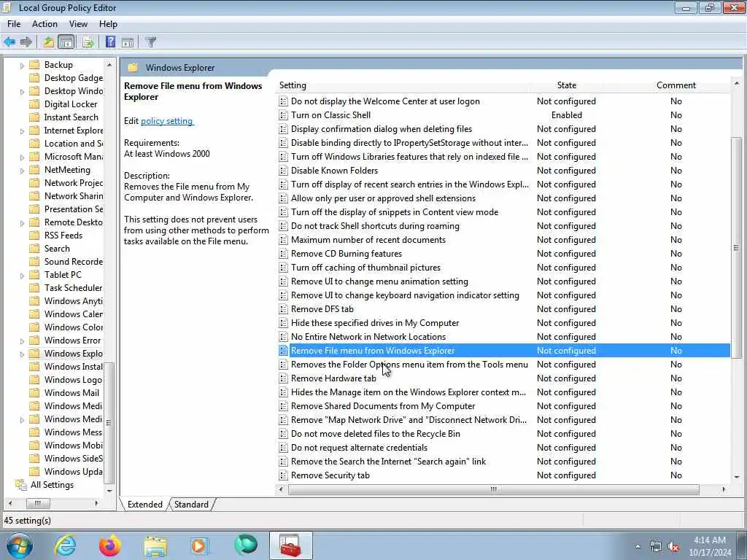This screenshot has width=747, height=560.
Task: Open the Windows Start orb
Action: 20,546
